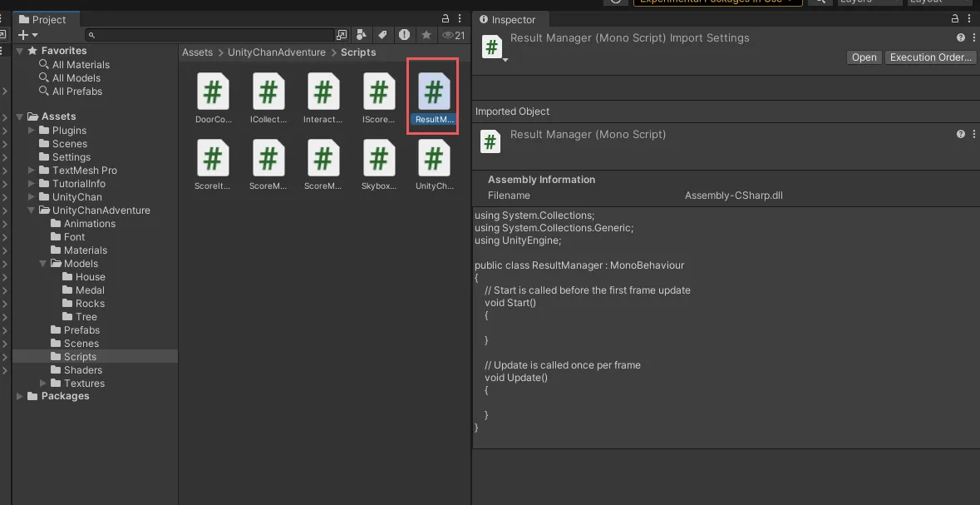Click the Search by Type filter icon
980x505 pixels.
click(x=362, y=35)
